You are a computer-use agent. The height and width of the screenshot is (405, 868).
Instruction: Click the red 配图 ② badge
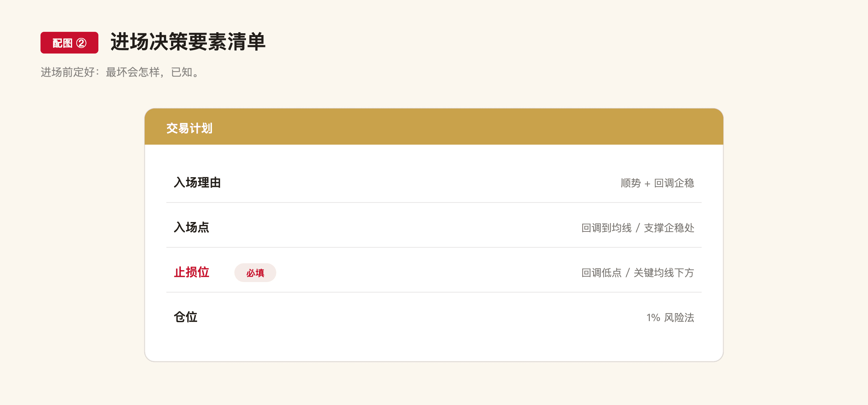69,43
